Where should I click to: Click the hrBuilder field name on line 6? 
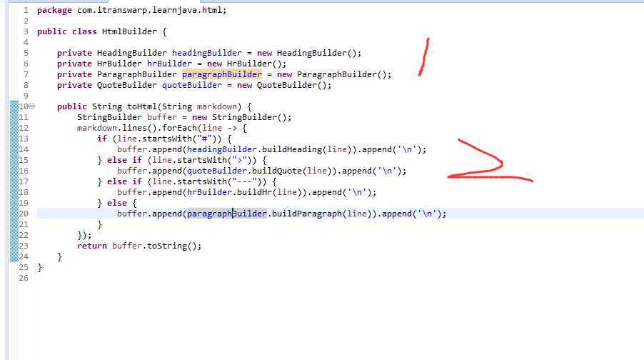pos(169,64)
